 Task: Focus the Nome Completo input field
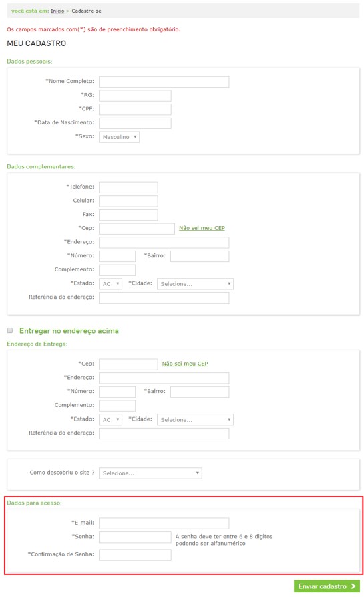click(164, 82)
